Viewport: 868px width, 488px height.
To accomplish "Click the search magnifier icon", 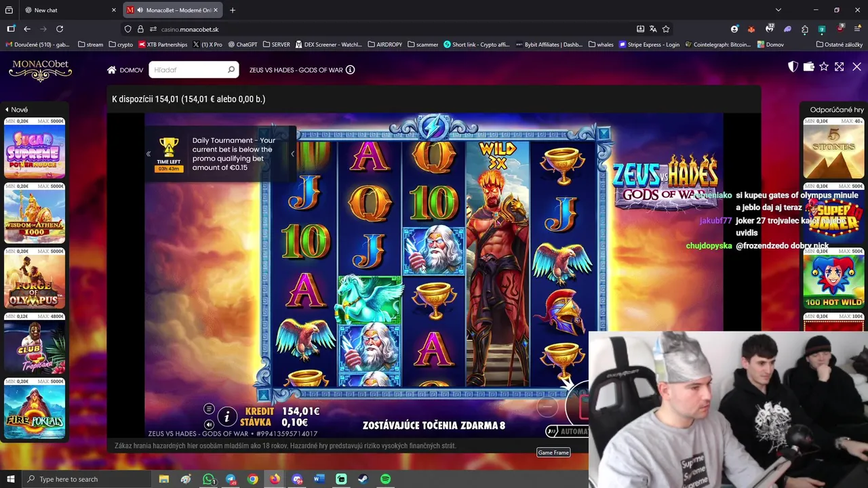I will [231, 70].
